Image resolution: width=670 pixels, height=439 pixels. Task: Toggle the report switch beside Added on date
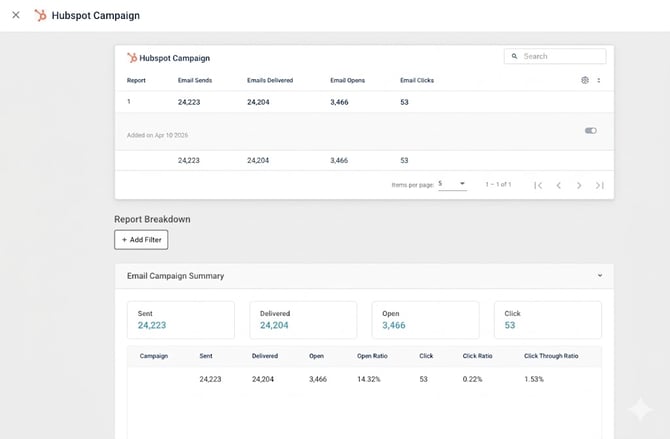click(x=591, y=130)
